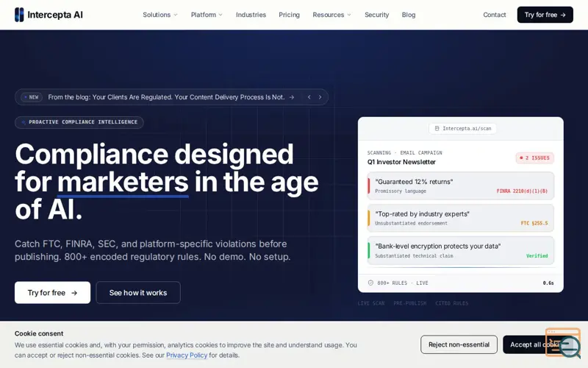
Task: Open the Blog from the navigation
Action: tap(409, 15)
